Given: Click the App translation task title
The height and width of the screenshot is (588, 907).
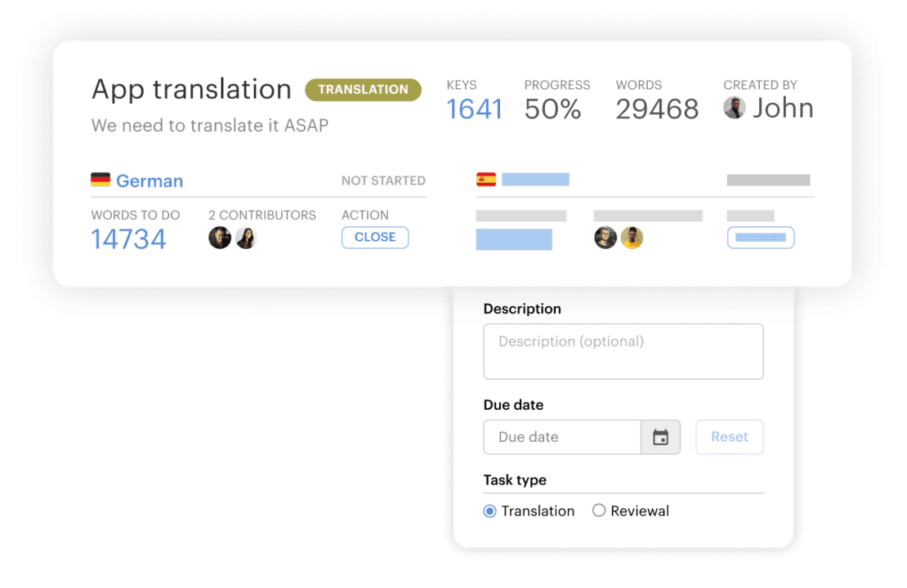Looking at the screenshot, I should [x=191, y=89].
